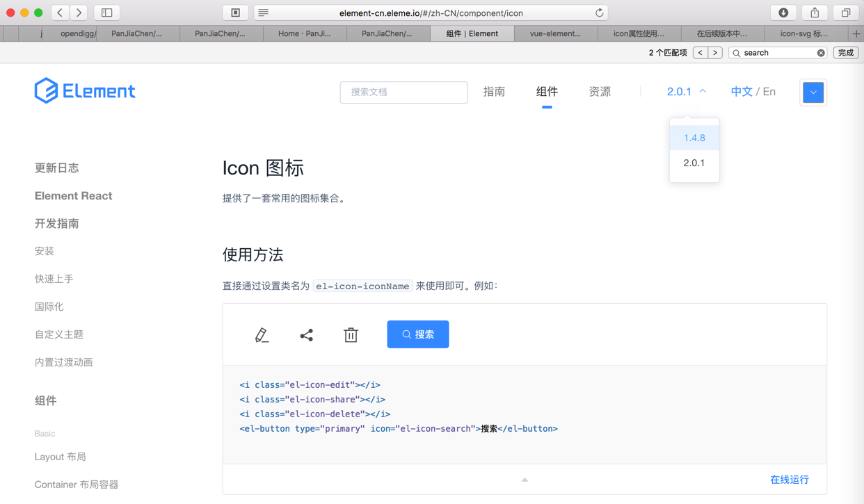
Task: Go forward with Safari's forward arrow
Action: (x=79, y=13)
